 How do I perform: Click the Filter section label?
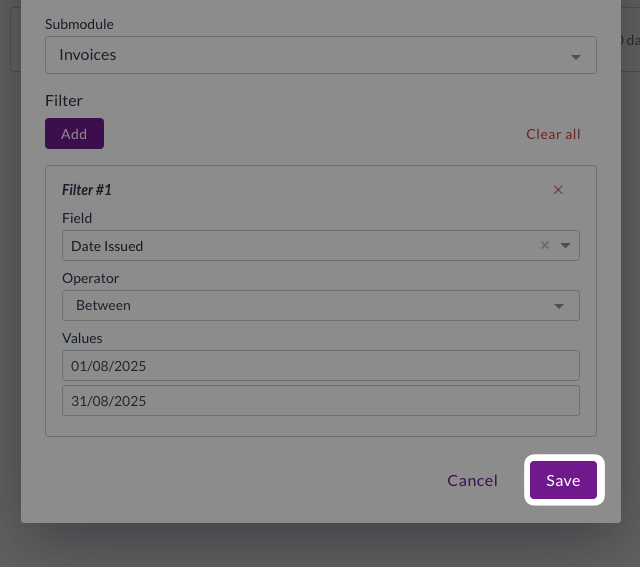(x=64, y=101)
